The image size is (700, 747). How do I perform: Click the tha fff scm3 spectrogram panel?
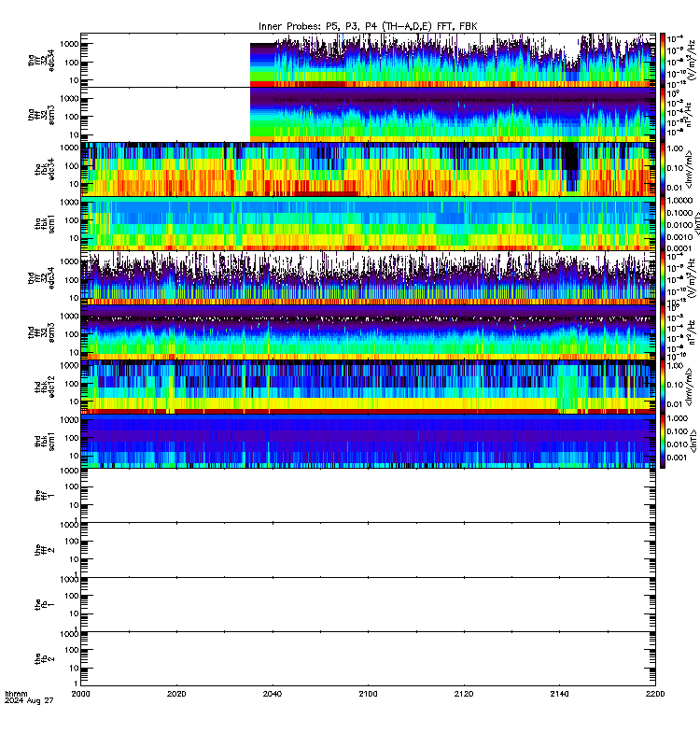pos(368,114)
